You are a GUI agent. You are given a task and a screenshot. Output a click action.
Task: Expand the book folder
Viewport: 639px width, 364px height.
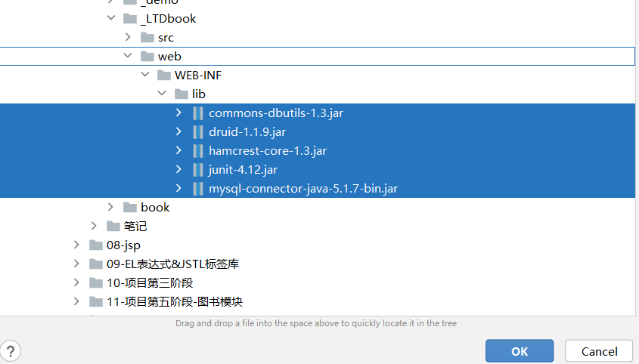(110, 207)
